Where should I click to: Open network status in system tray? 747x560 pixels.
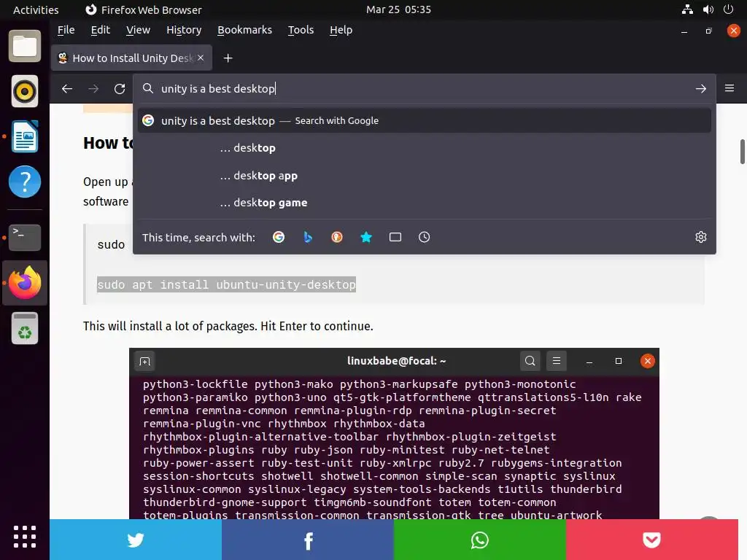(x=687, y=9)
